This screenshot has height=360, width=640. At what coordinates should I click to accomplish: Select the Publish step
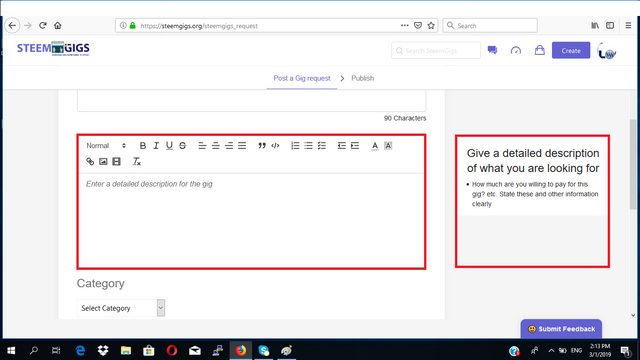362,78
